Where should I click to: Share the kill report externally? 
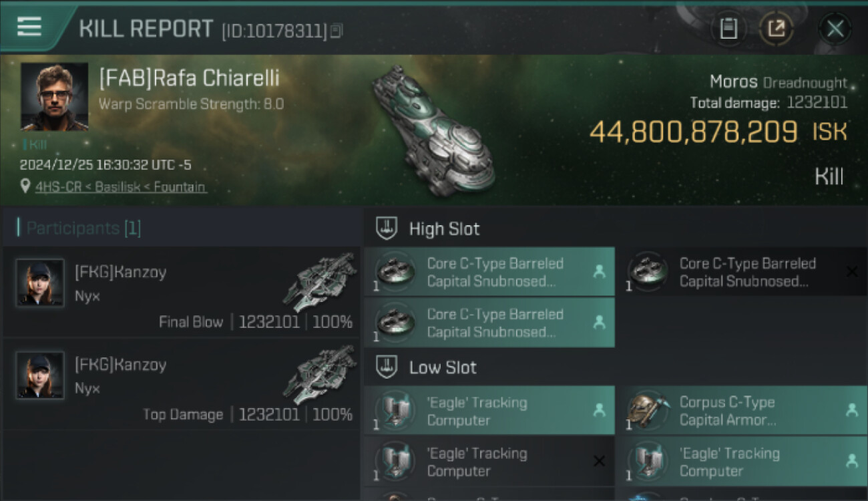tap(776, 29)
